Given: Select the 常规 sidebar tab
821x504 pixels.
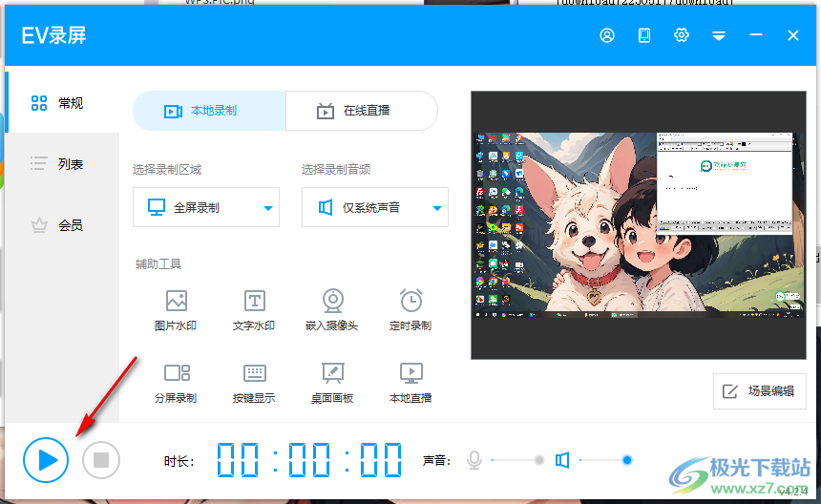Looking at the screenshot, I should (x=62, y=102).
